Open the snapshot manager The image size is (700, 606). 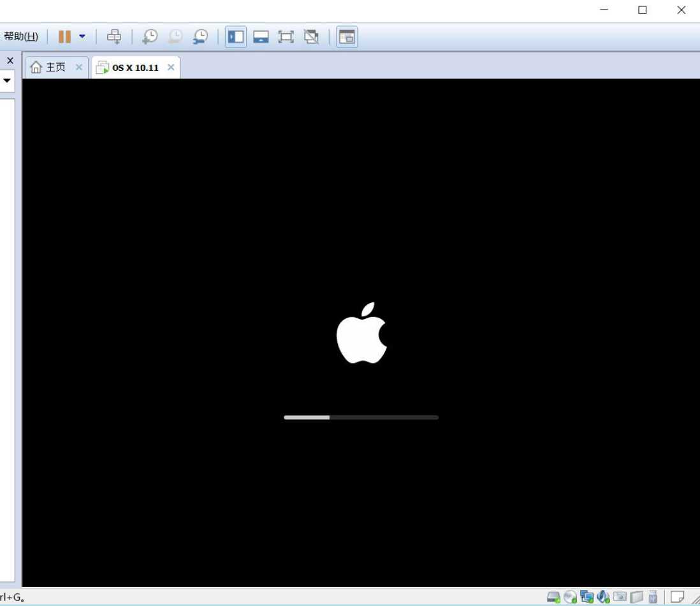(x=200, y=36)
